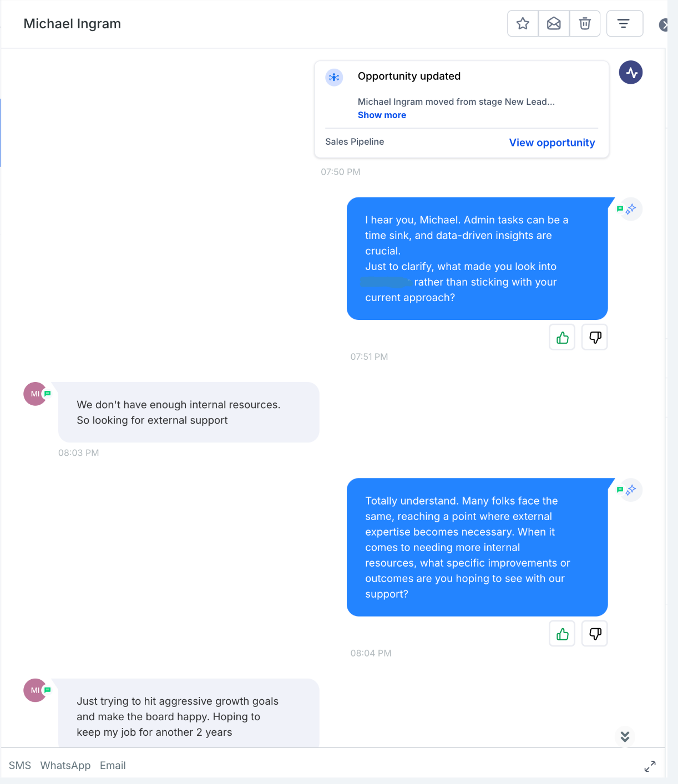Click the activity pulse icon beside Opportunity updated

point(631,73)
